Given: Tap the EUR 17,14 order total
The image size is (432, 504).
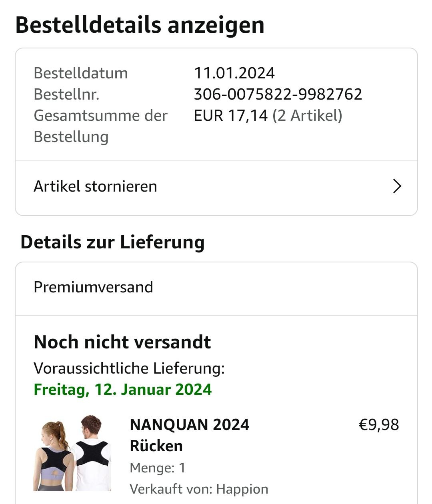Looking at the screenshot, I should pos(230,116).
